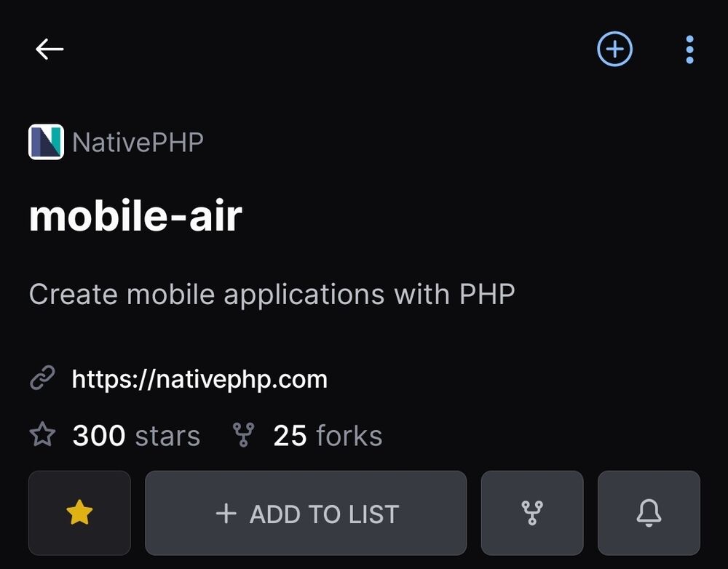Click the NativePHP avatar logo
The height and width of the screenshot is (569, 728).
[x=46, y=142]
